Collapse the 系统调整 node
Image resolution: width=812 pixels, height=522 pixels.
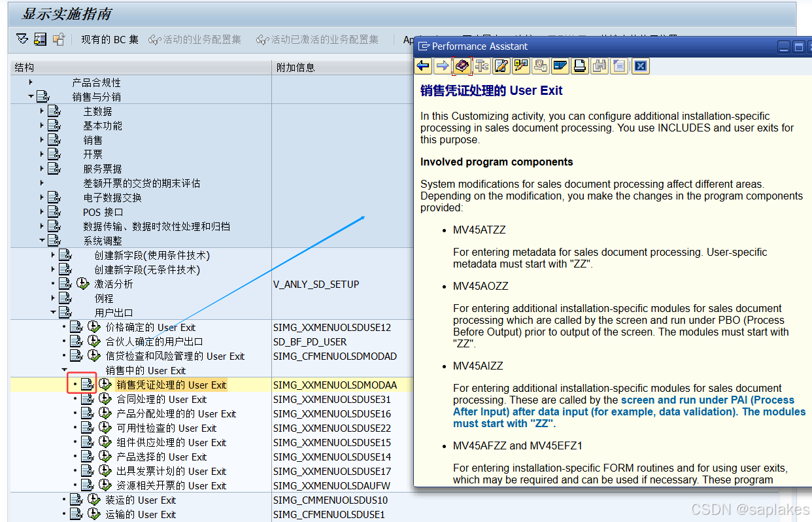[42, 241]
